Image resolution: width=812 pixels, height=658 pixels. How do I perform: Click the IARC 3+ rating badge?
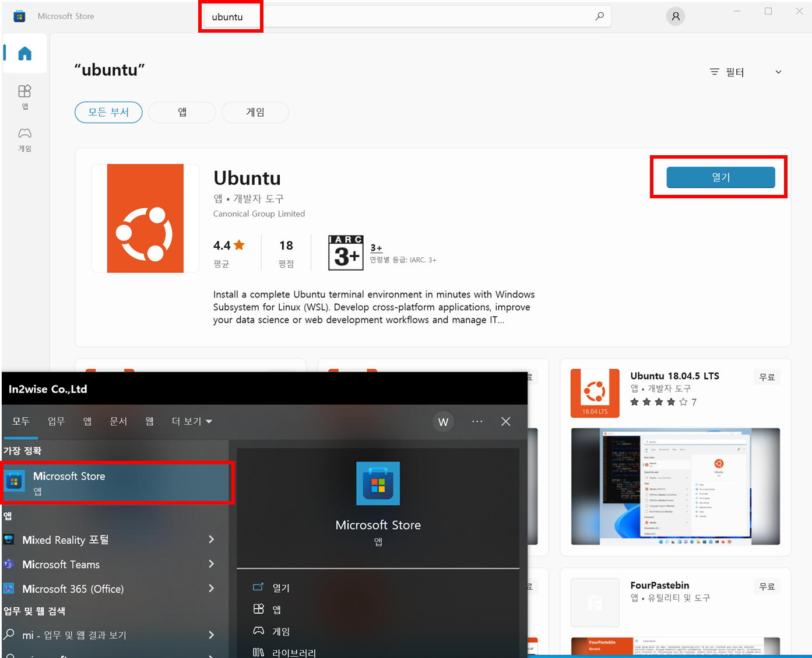(x=346, y=253)
